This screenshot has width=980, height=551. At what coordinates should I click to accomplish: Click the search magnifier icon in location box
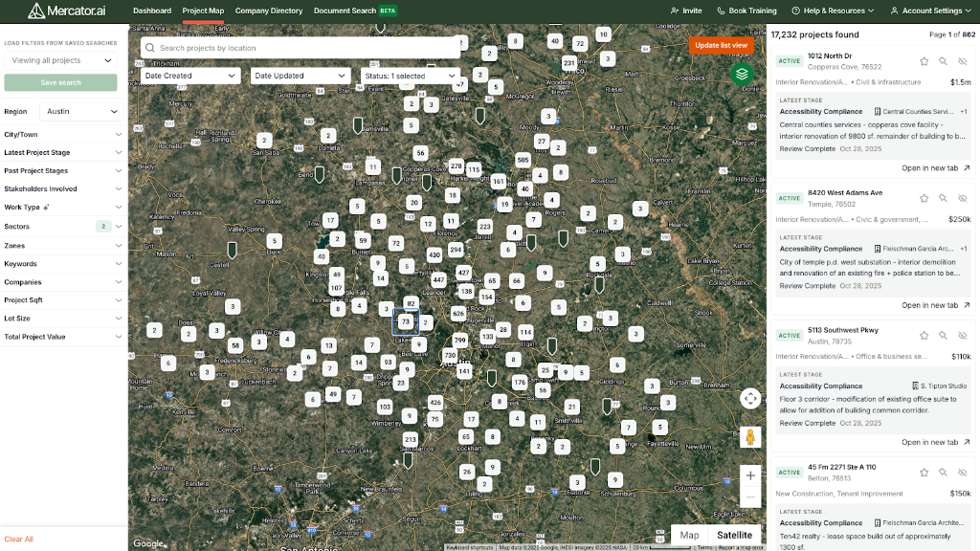(150, 48)
